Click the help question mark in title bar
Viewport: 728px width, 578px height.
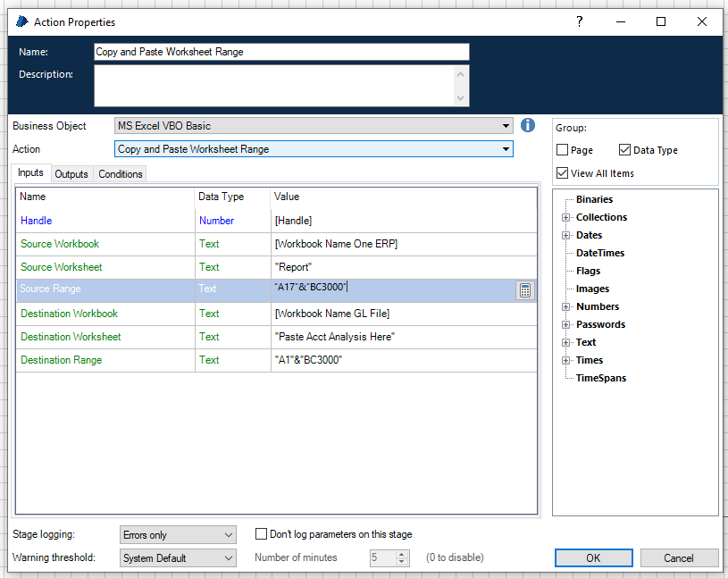click(x=580, y=21)
